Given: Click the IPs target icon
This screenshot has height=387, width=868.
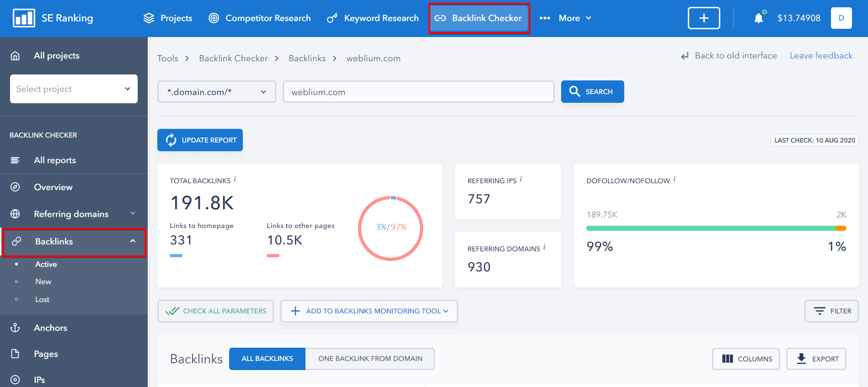Looking at the screenshot, I should 15,380.
